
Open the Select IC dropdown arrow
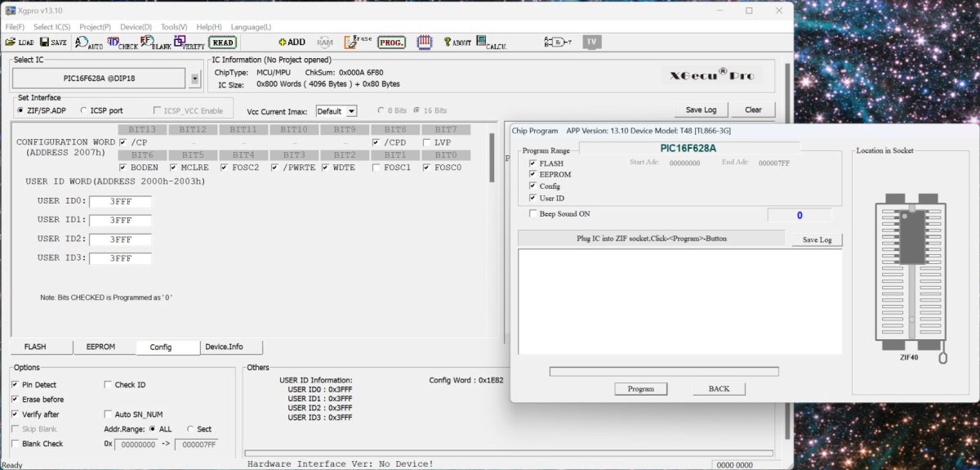tap(195, 79)
